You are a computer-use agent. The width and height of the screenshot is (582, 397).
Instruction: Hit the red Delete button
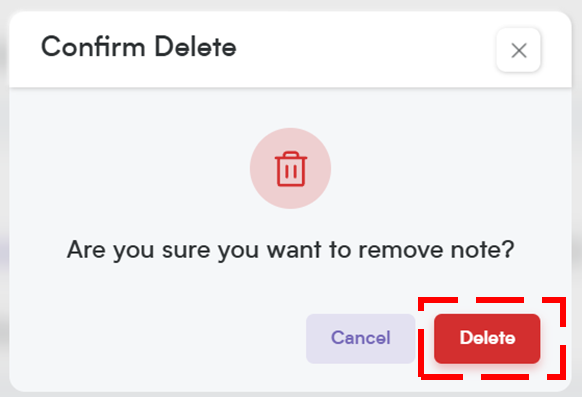[x=487, y=339]
